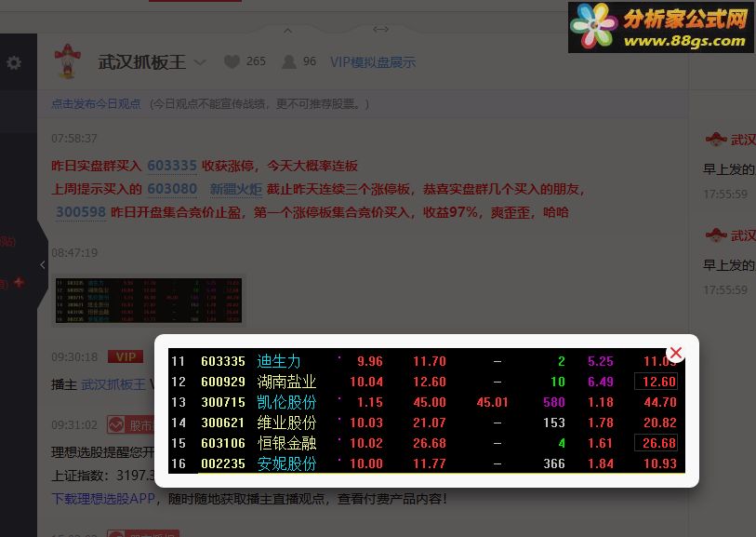Click the up chevron above the header
Screen dimensions: 756x537
(288, 31)
